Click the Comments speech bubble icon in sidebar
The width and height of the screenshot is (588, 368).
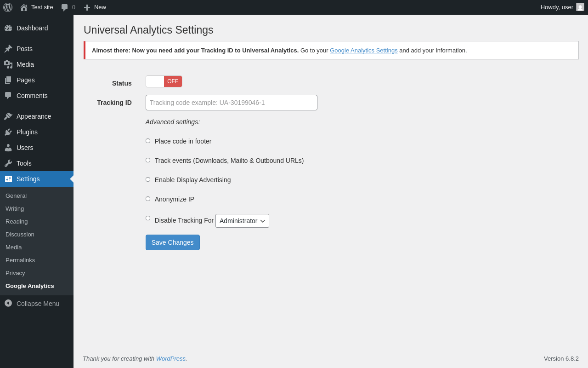point(8,96)
